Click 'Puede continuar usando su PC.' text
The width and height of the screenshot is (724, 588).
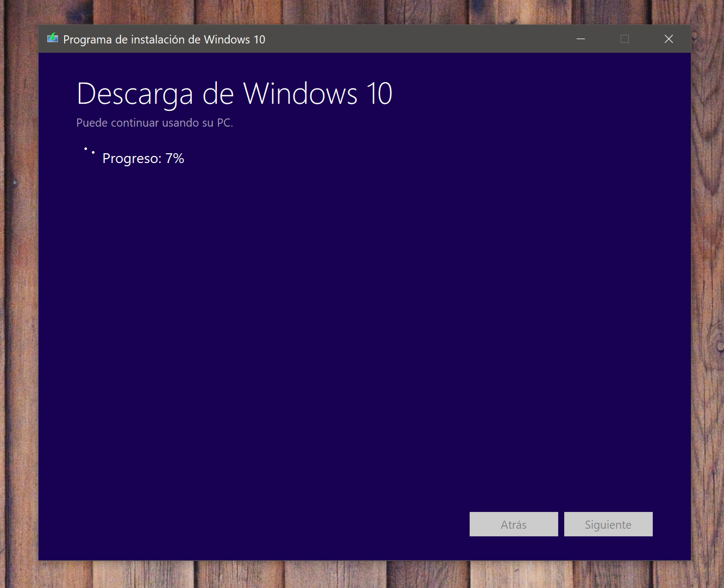click(x=155, y=123)
